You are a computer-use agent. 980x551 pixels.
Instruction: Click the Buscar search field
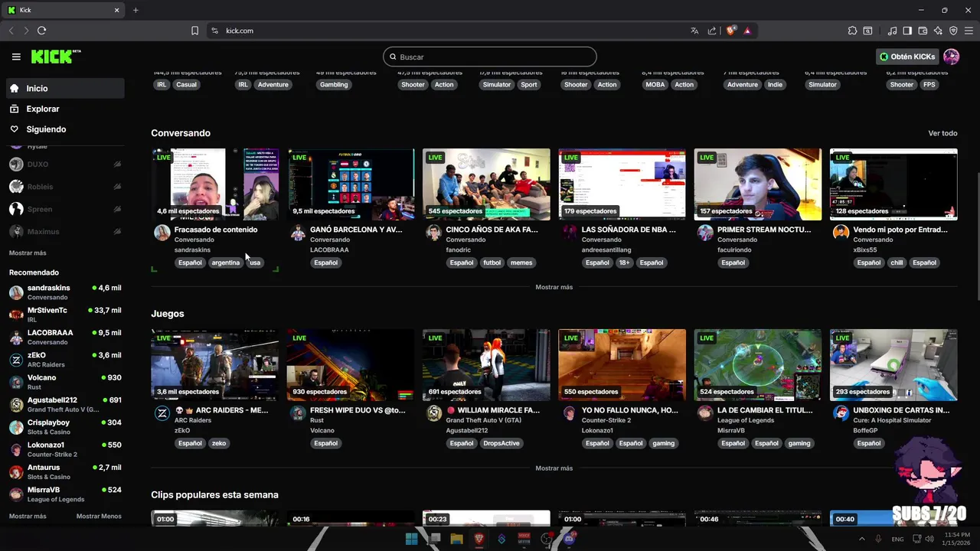pyautogui.click(x=490, y=57)
